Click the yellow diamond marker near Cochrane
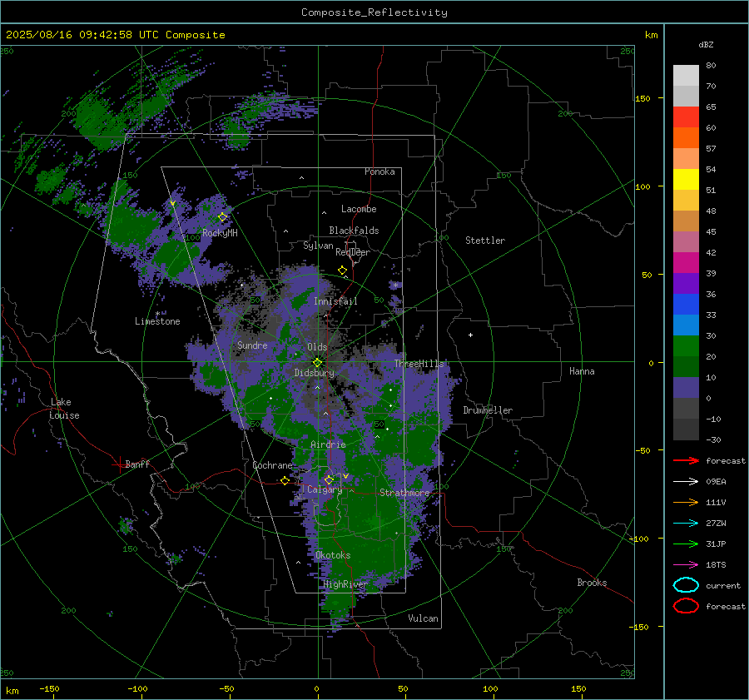This screenshot has height=700, width=749. pos(285,480)
